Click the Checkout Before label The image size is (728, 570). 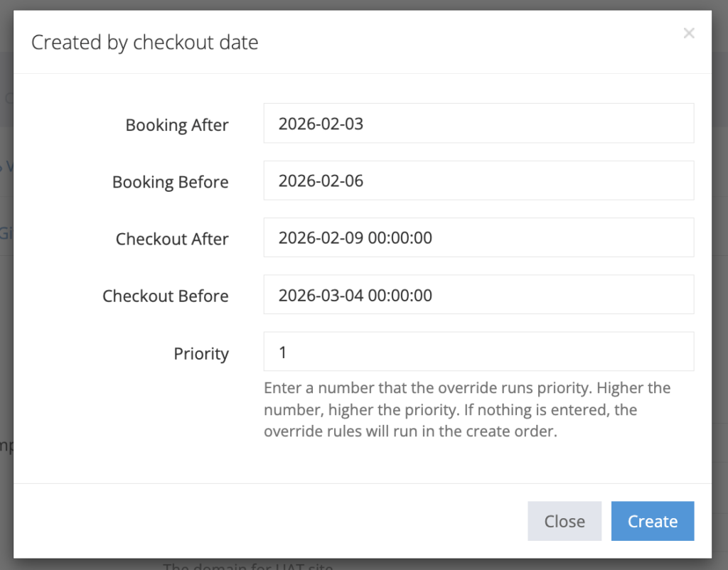[165, 296]
